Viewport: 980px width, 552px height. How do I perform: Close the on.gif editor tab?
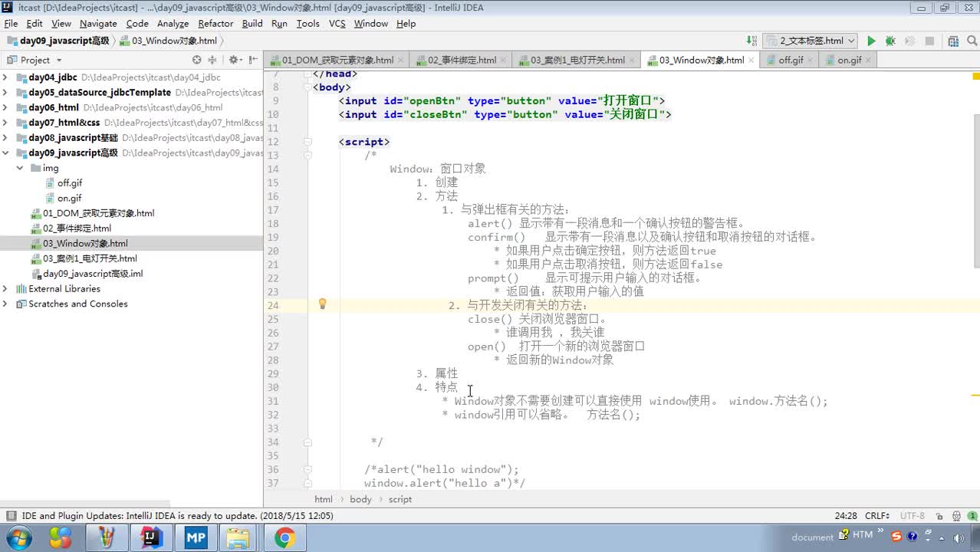[x=870, y=60]
